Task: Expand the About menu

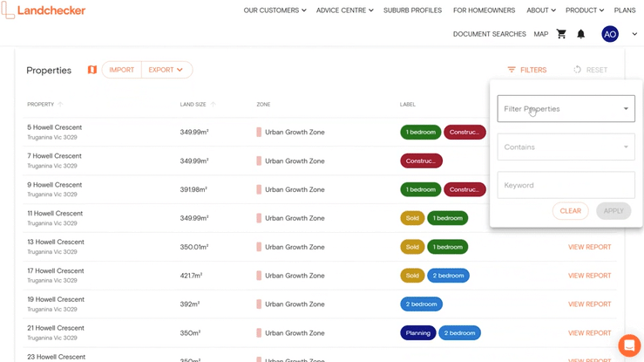Action: tap(541, 10)
